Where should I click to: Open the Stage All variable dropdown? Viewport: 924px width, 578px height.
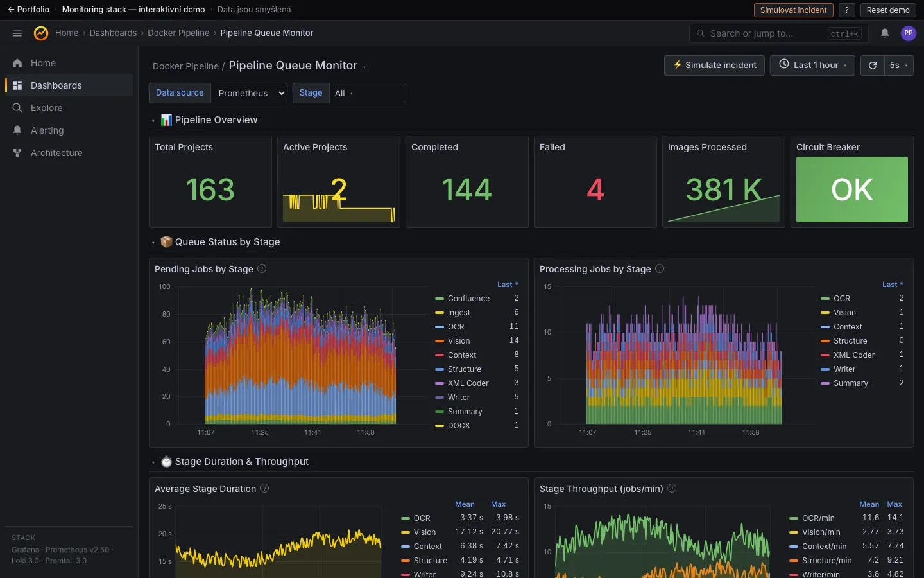(x=368, y=93)
